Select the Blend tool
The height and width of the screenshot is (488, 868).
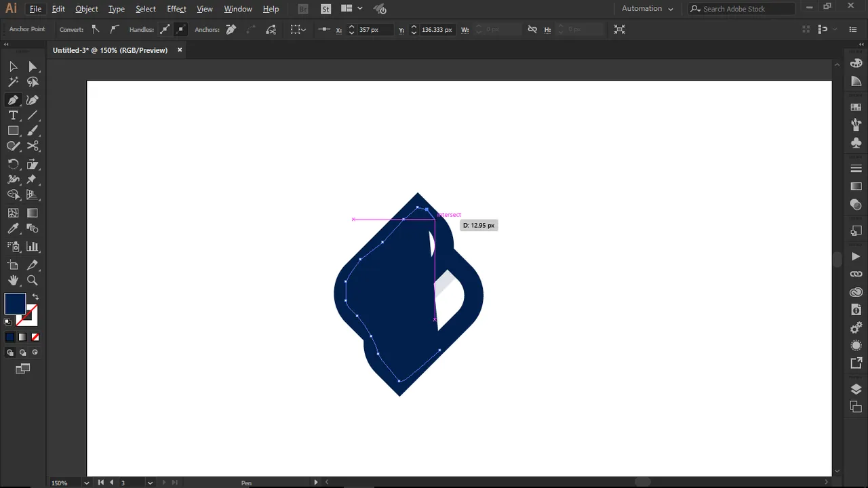pos(33,229)
